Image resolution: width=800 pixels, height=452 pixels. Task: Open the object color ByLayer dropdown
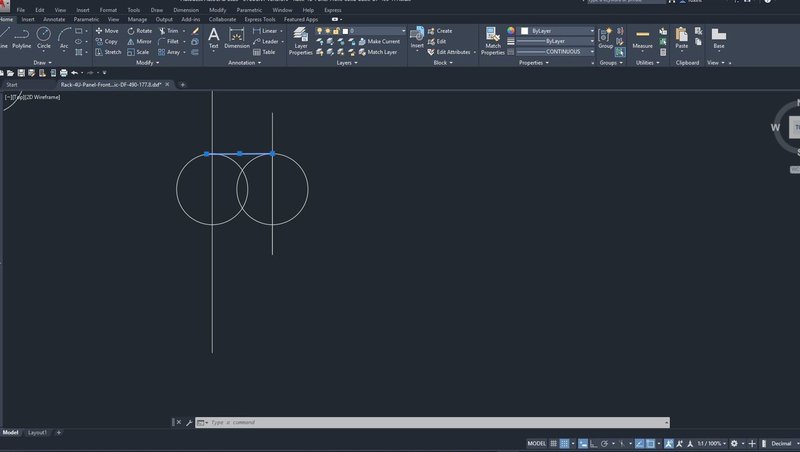(556, 31)
